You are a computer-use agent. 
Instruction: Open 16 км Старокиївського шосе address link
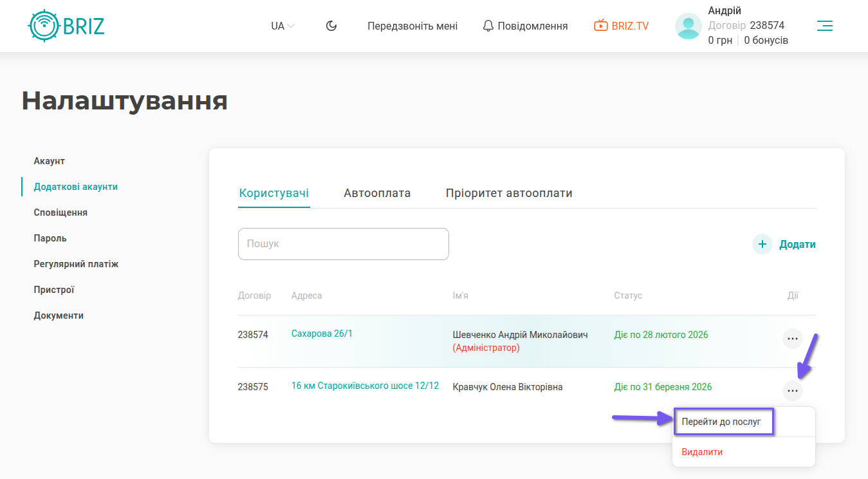tap(365, 386)
